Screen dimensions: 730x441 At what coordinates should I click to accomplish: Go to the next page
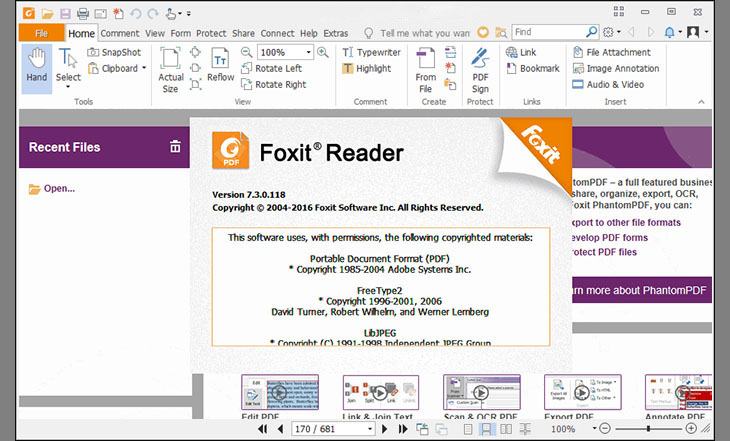click(x=385, y=429)
